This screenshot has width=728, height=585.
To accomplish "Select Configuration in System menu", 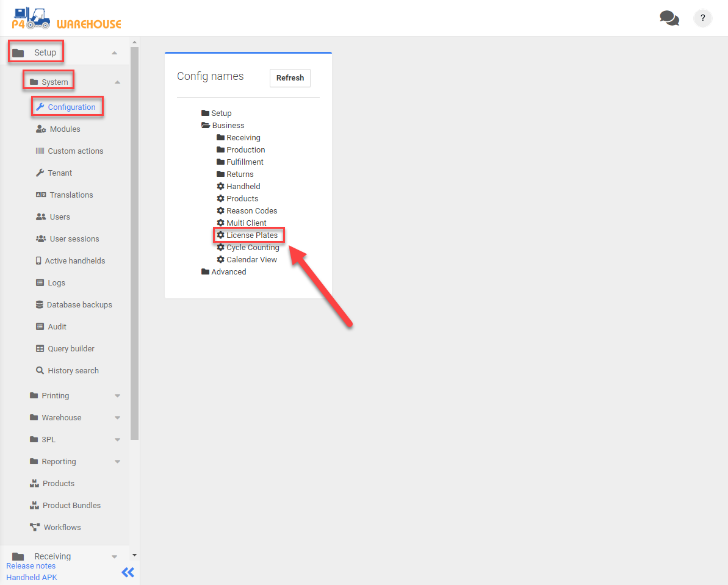I will point(71,107).
